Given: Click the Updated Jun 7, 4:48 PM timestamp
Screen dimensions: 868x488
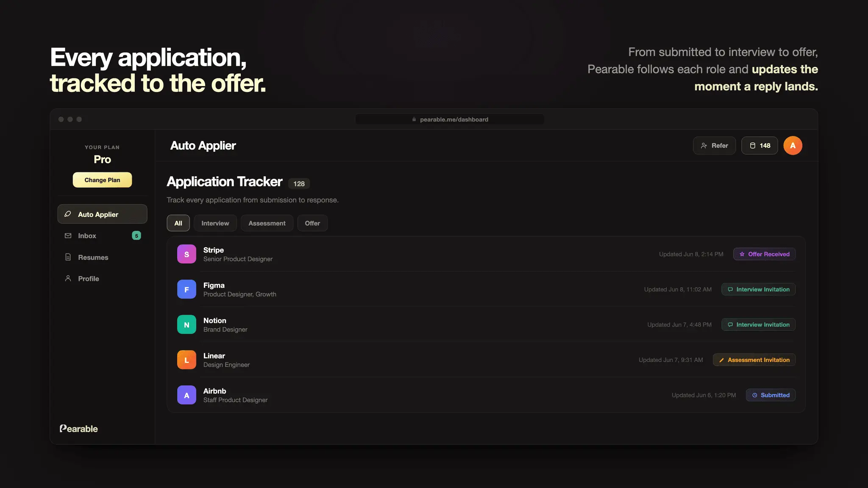Looking at the screenshot, I should (679, 324).
